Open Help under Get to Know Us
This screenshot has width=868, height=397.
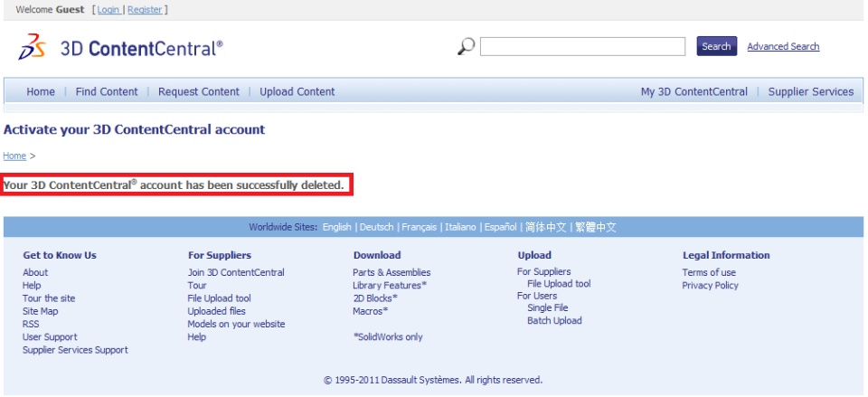[32, 285]
